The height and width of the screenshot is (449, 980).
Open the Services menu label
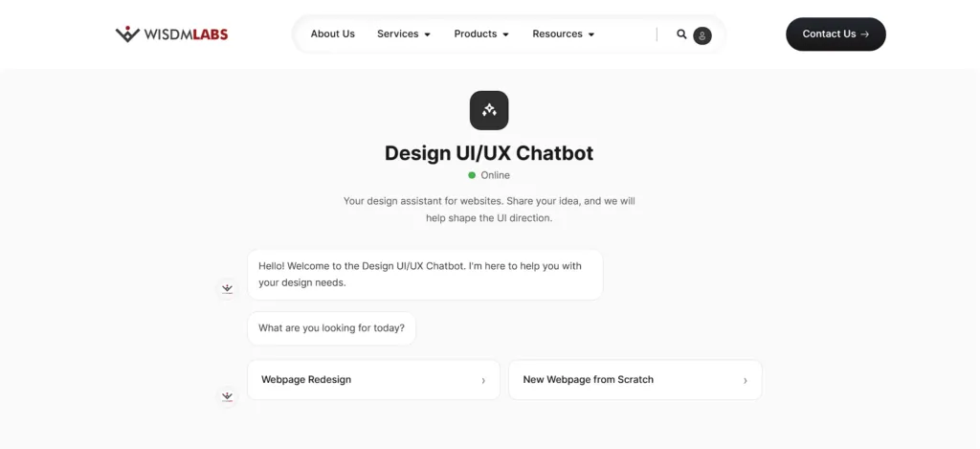pyautogui.click(x=397, y=34)
